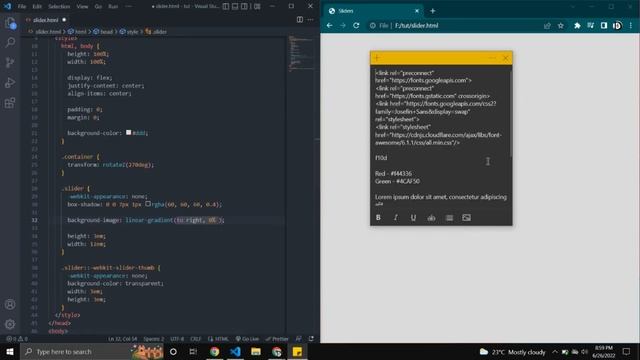Open the View menu

pyautogui.click(x=82, y=7)
